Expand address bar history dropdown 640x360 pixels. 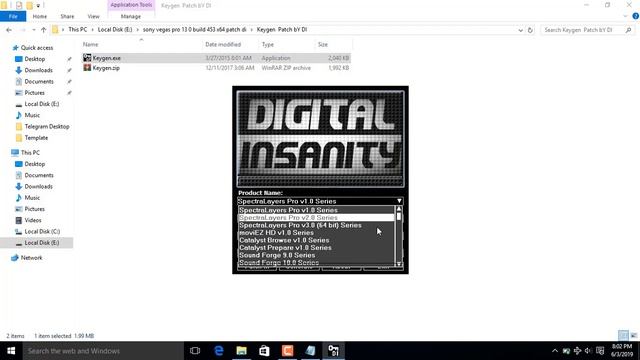point(520,30)
